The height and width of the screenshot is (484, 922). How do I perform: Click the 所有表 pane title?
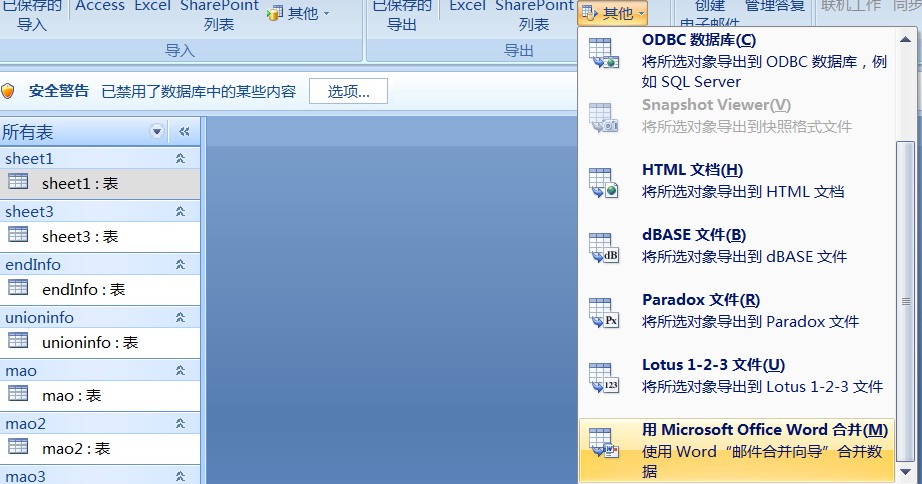click(x=28, y=132)
